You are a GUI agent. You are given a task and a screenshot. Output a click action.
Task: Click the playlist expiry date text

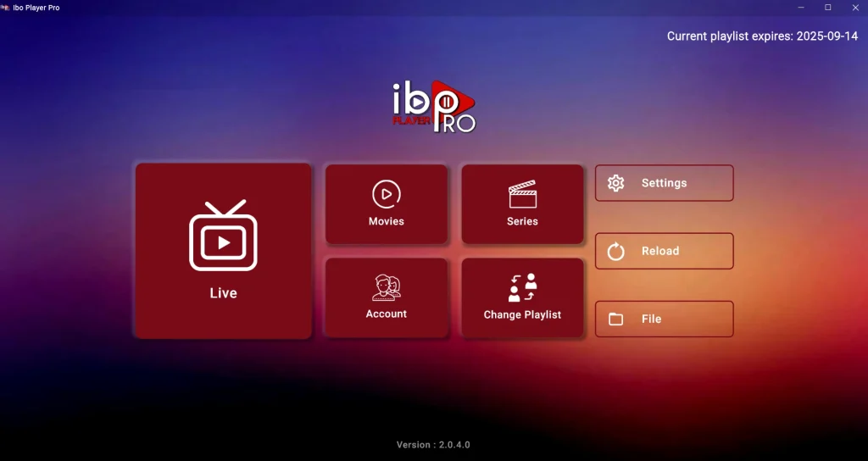pos(762,36)
